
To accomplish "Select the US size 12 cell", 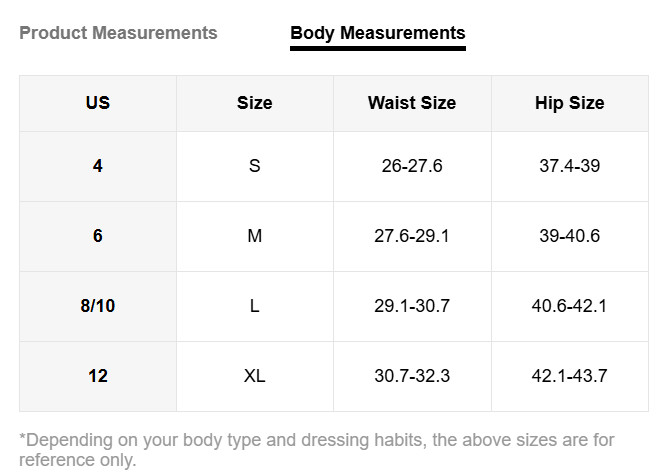I will [98, 376].
